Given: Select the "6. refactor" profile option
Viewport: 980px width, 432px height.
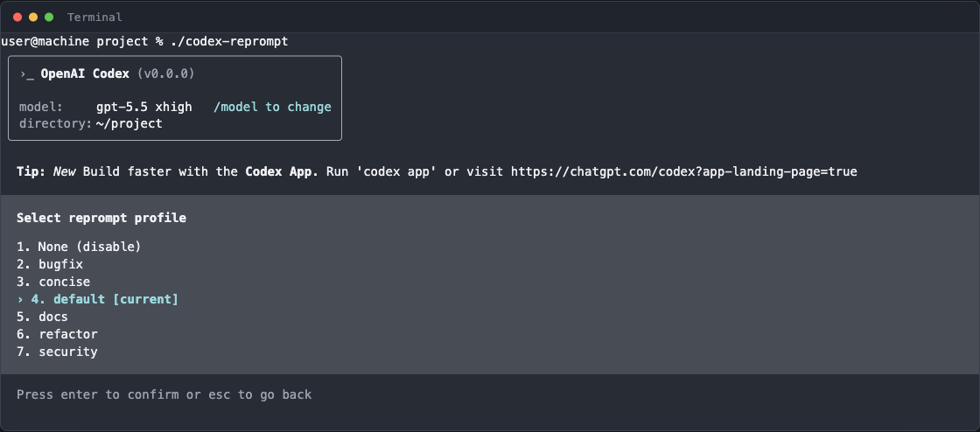Looking at the screenshot, I should click(x=57, y=334).
